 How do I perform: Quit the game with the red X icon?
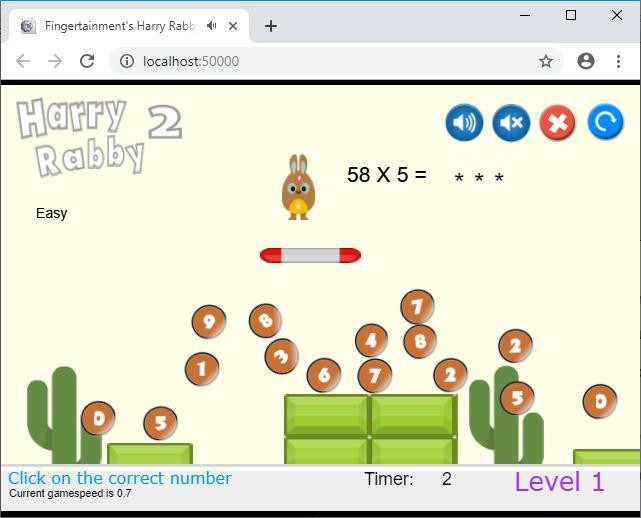coord(558,122)
